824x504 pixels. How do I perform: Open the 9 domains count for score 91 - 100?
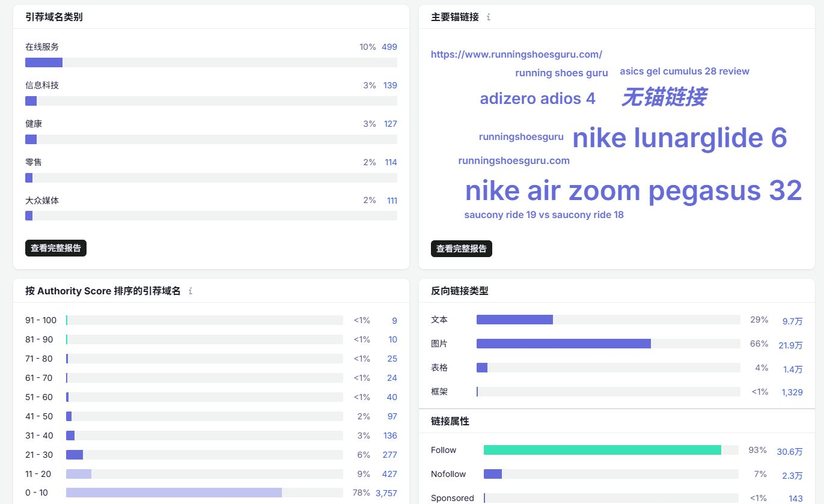(x=394, y=321)
